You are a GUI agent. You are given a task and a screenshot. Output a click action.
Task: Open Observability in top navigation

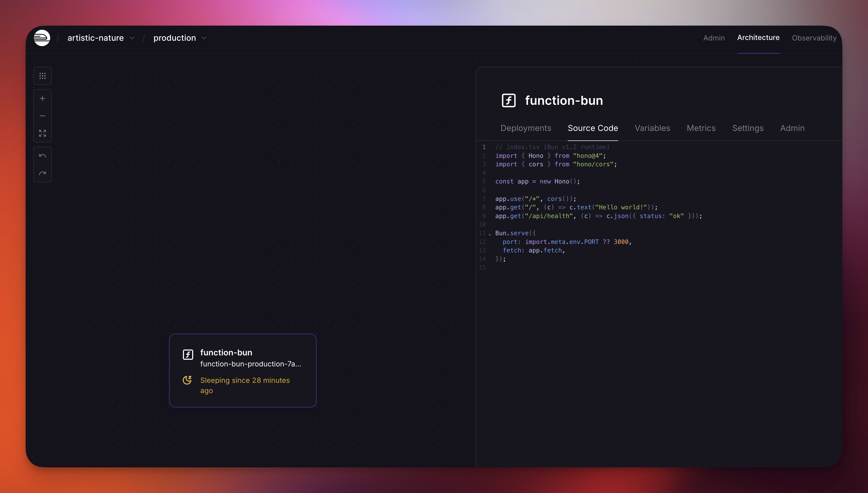click(x=814, y=38)
